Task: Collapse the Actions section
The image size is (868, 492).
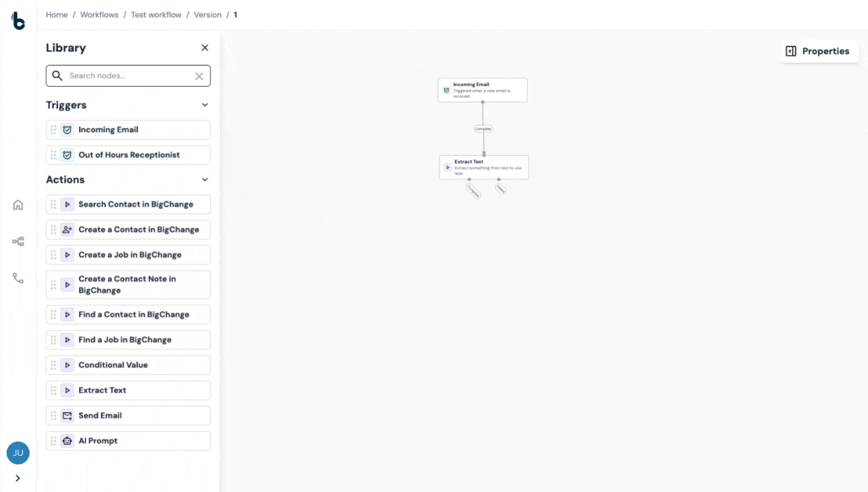Action: [204, 179]
